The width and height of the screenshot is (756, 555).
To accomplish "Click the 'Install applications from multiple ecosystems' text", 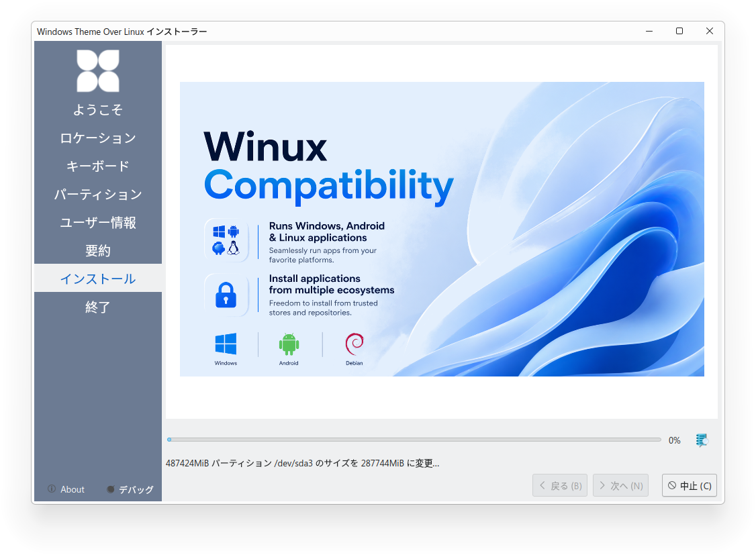I will click(332, 285).
